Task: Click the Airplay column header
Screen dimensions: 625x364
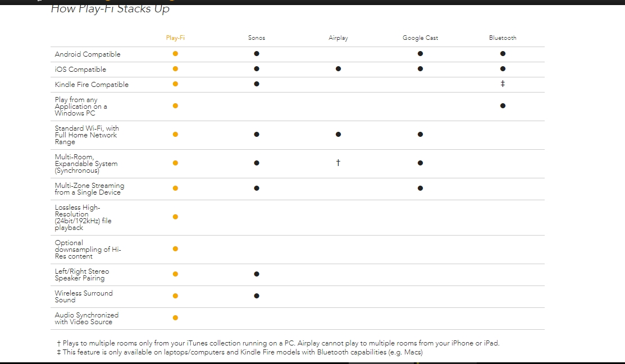Action: click(x=339, y=38)
